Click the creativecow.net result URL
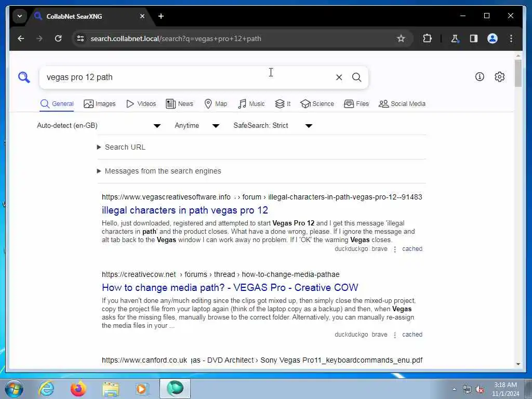 coord(220,274)
